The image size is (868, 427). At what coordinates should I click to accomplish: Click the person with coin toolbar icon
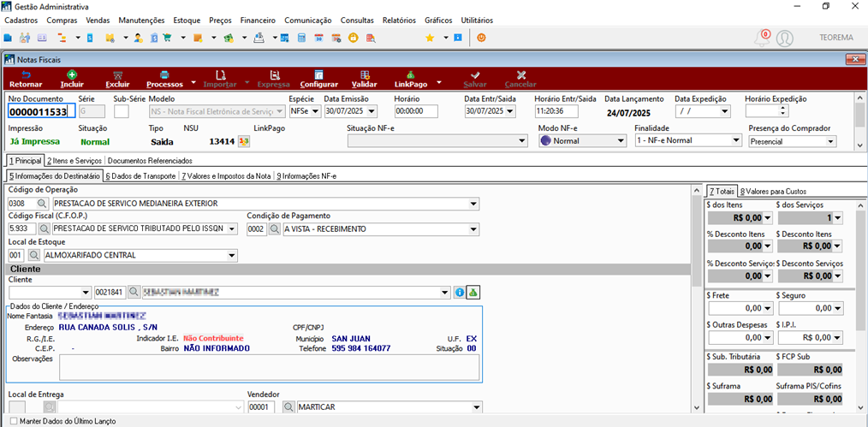click(139, 39)
